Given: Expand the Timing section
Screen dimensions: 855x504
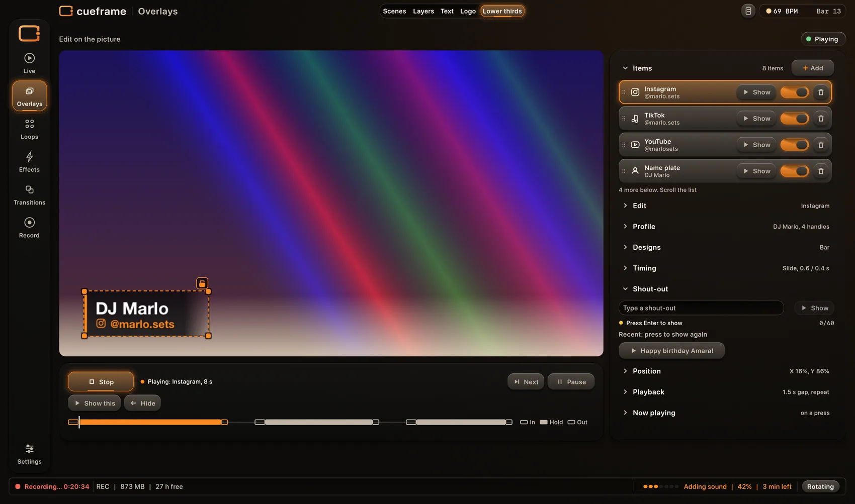Looking at the screenshot, I should tap(726, 268).
